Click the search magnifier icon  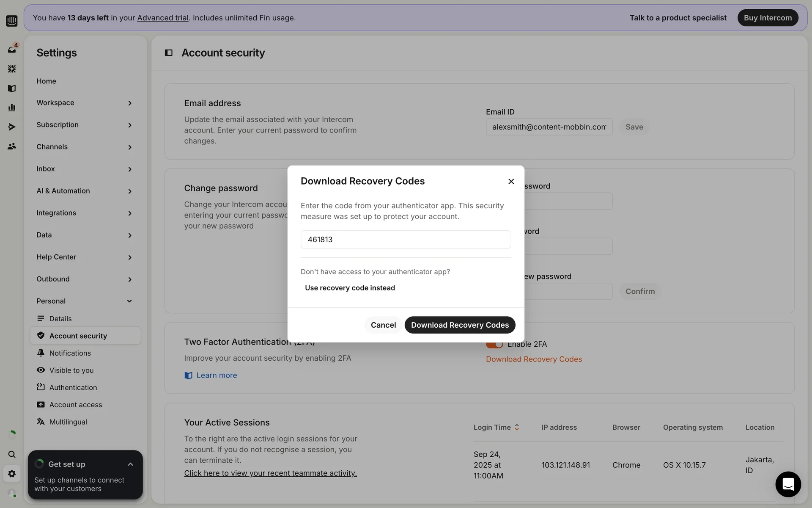click(x=12, y=454)
